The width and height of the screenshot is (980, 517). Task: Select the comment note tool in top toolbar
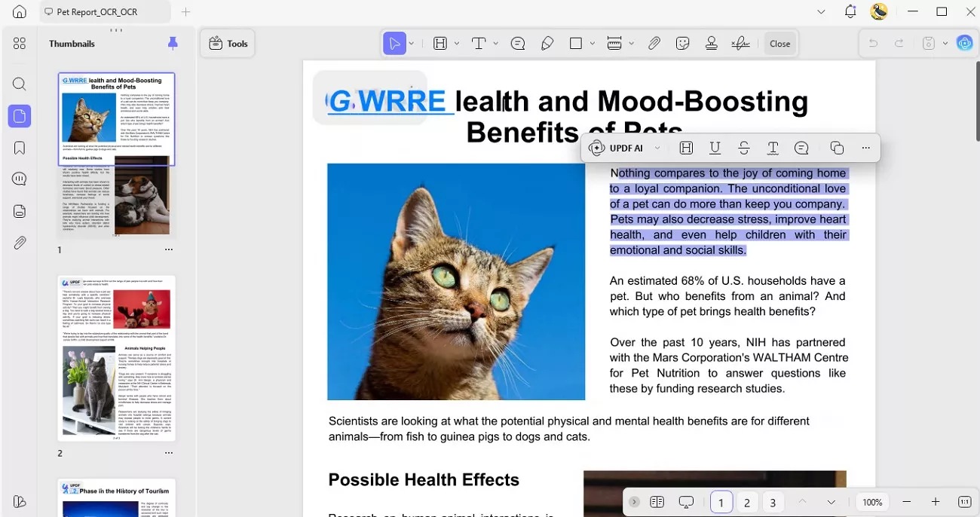(518, 44)
